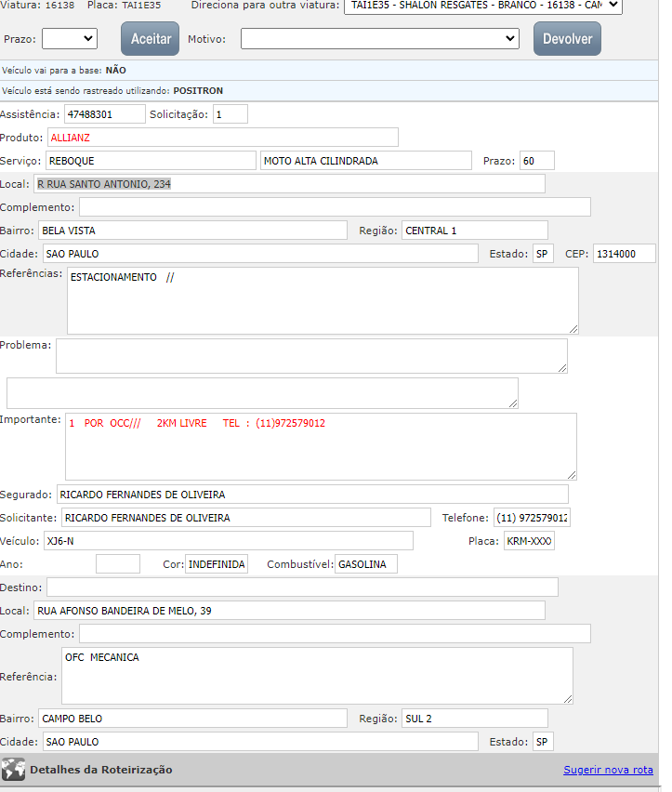Expand the Prazo dropdown at the top

[x=70, y=38]
